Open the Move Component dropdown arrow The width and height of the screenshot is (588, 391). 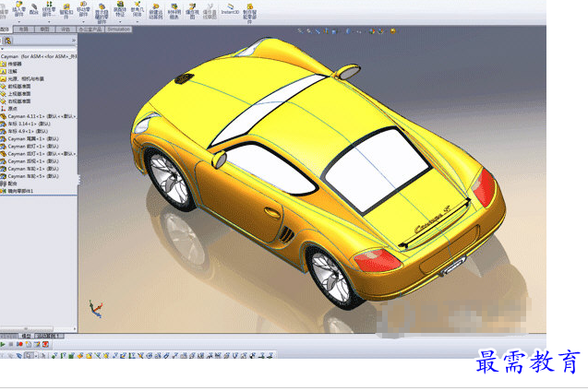(x=83, y=22)
